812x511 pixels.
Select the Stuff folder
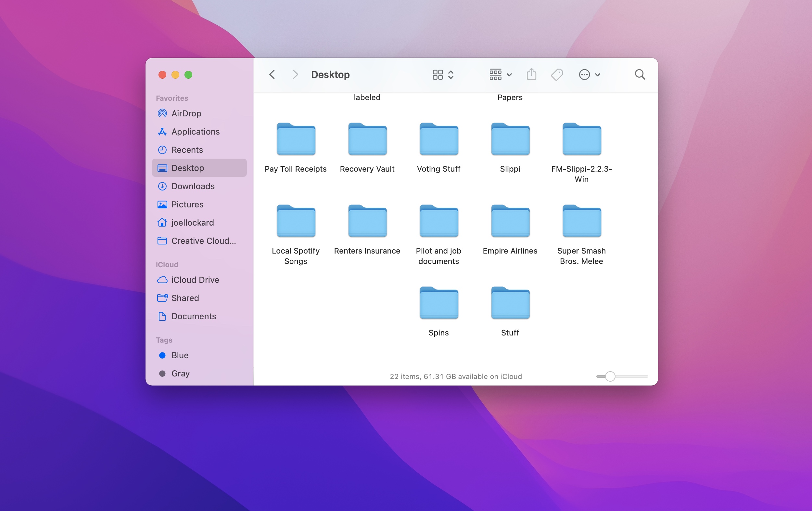(x=510, y=303)
